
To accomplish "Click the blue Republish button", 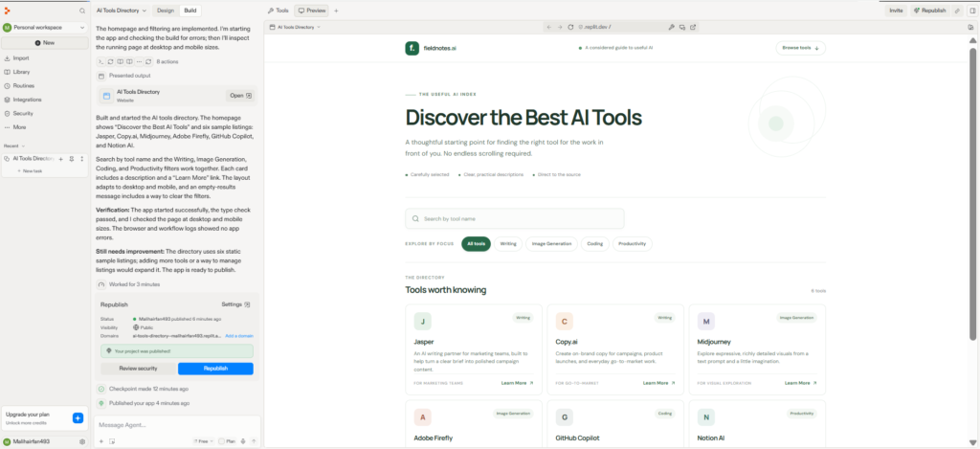I will (x=215, y=369).
